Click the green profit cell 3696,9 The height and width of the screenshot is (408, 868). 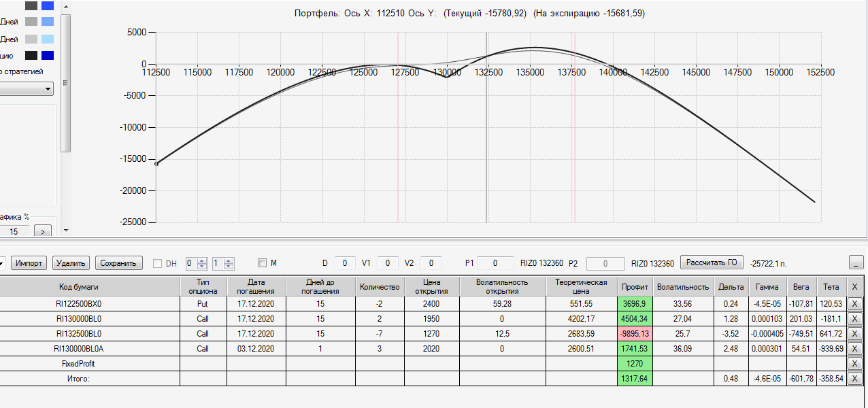pos(635,304)
